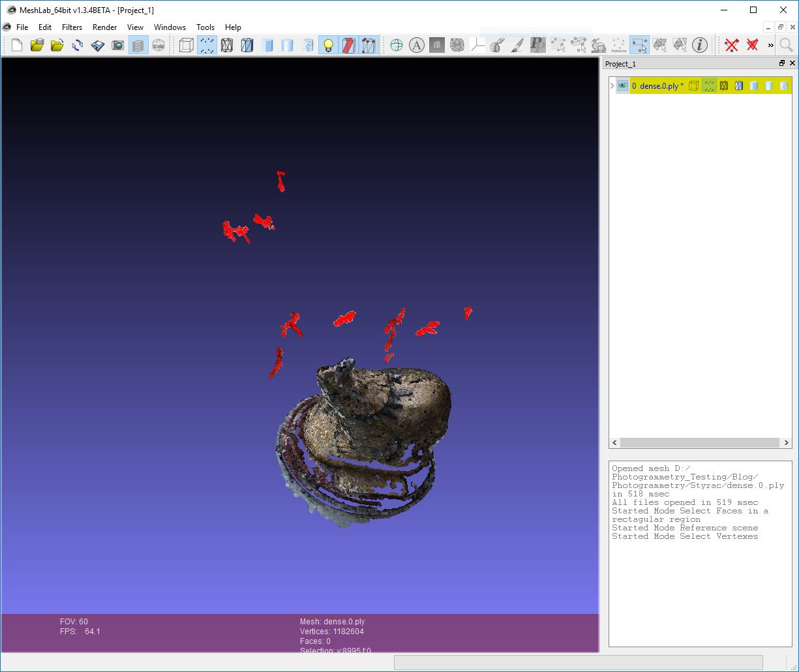Delete the selected vertices

click(732, 45)
